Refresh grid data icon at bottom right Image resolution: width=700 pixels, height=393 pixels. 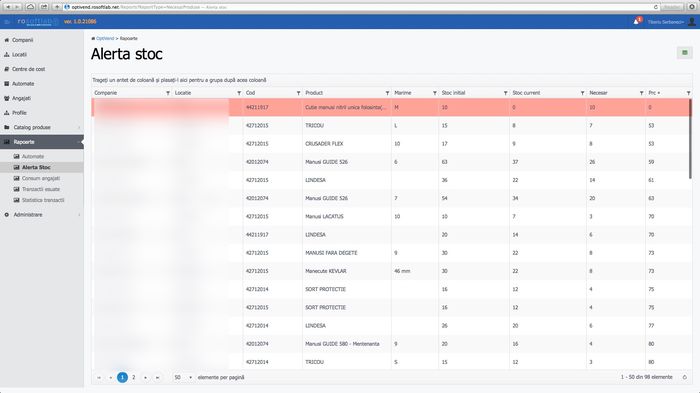point(684,377)
